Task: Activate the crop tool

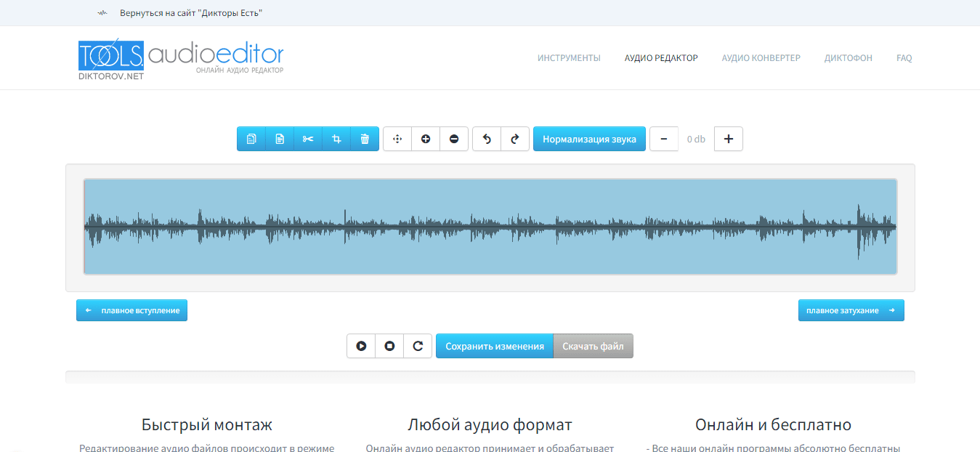Action: [x=336, y=139]
